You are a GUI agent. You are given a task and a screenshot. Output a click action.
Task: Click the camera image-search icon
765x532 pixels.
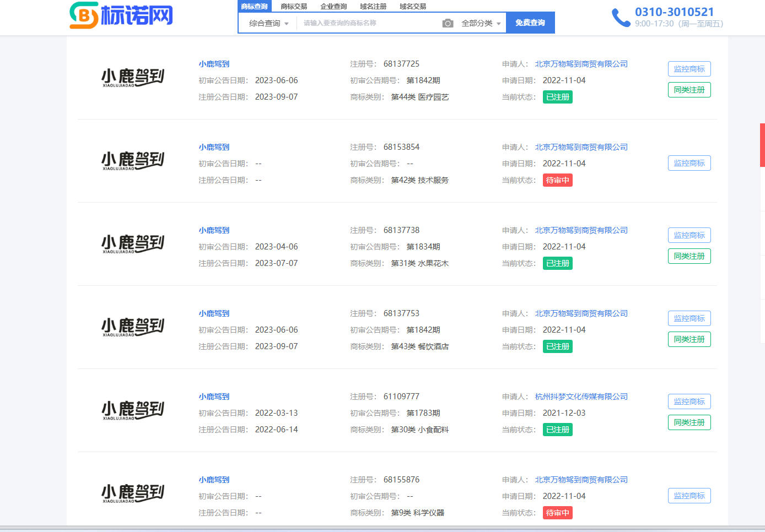(x=448, y=23)
